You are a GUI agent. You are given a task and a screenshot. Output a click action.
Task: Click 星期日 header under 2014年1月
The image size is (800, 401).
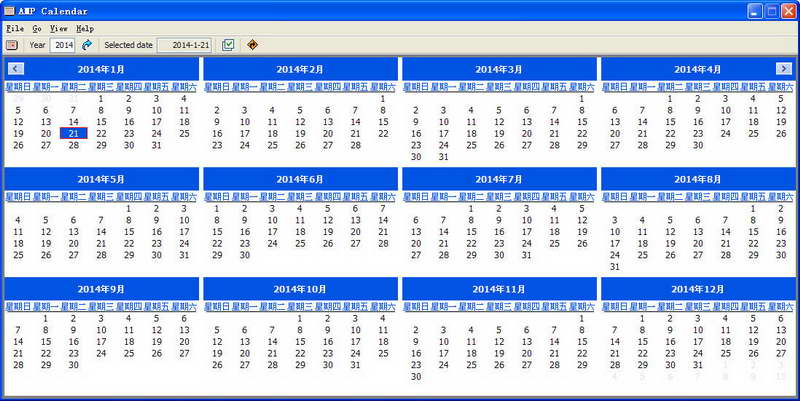[x=18, y=87]
